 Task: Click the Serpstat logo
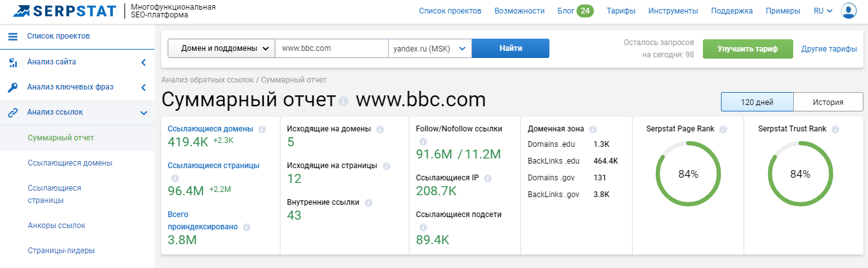click(x=63, y=11)
